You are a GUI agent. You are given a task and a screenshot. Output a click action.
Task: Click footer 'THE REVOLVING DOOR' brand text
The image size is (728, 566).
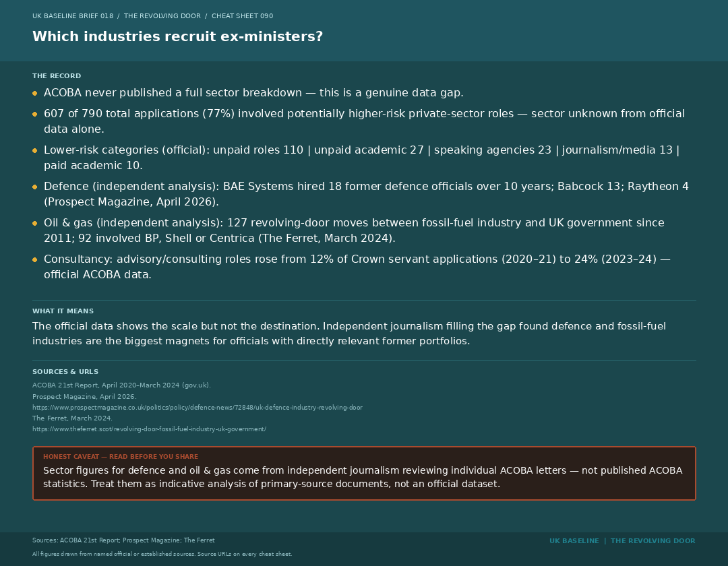coord(653,541)
